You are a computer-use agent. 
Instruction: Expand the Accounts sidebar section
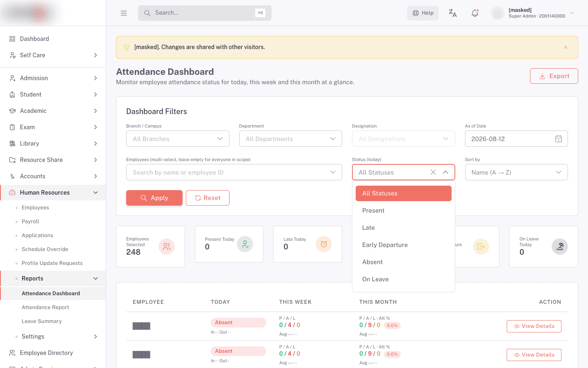coord(53,176)
